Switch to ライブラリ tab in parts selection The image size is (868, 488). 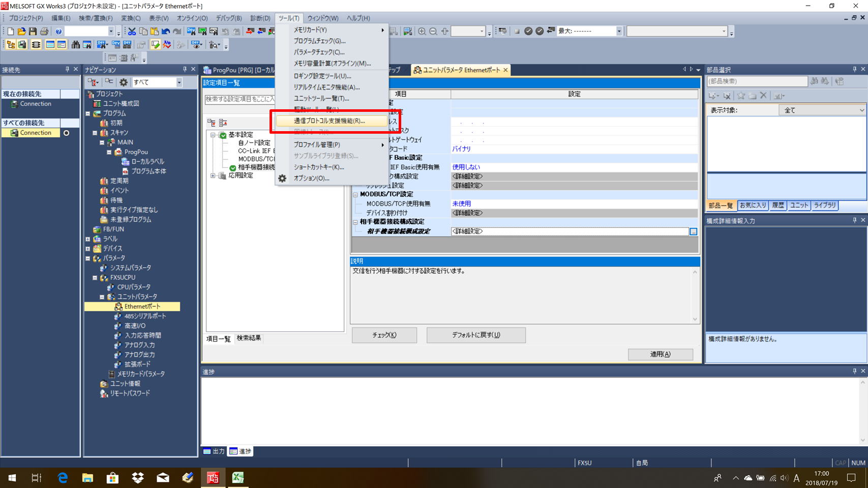[824, 205]
